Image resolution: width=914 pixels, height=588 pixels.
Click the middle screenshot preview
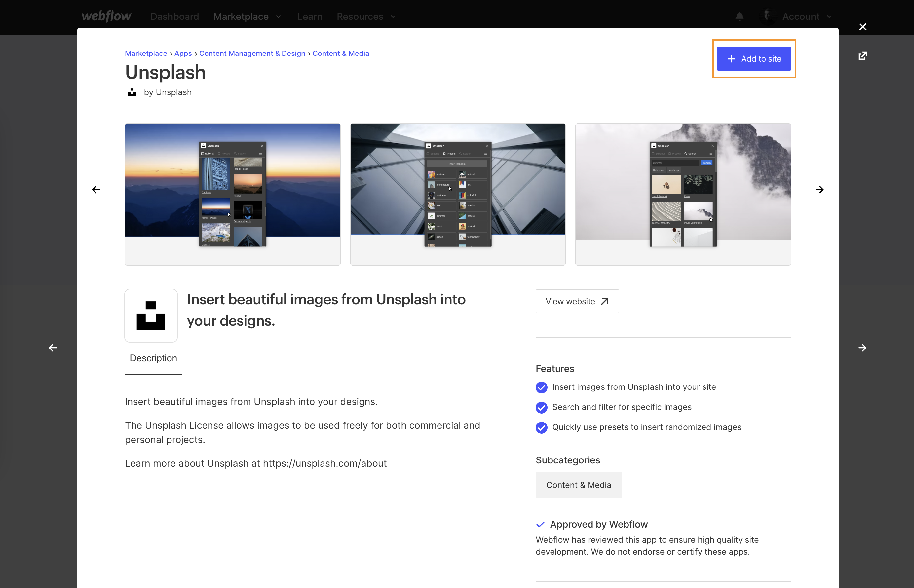(x=457, y=194)
